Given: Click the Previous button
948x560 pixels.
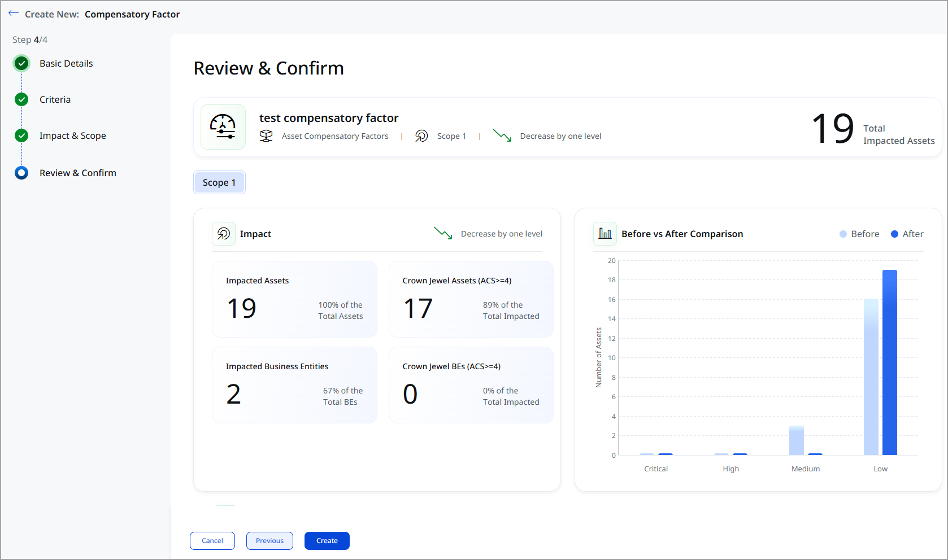Looking at the screenshot, I should (x=269, y=540).
